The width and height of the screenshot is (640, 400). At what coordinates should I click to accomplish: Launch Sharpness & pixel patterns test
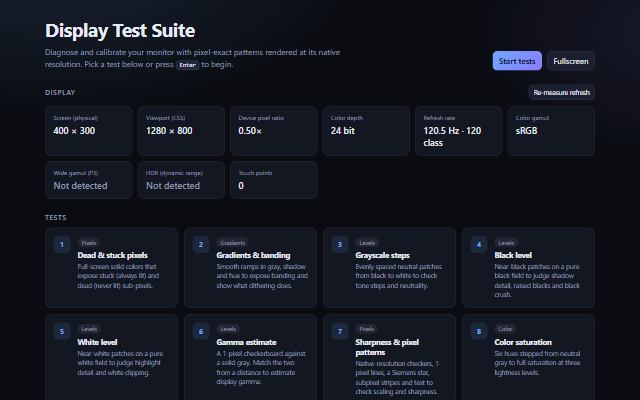coord(389,357)
